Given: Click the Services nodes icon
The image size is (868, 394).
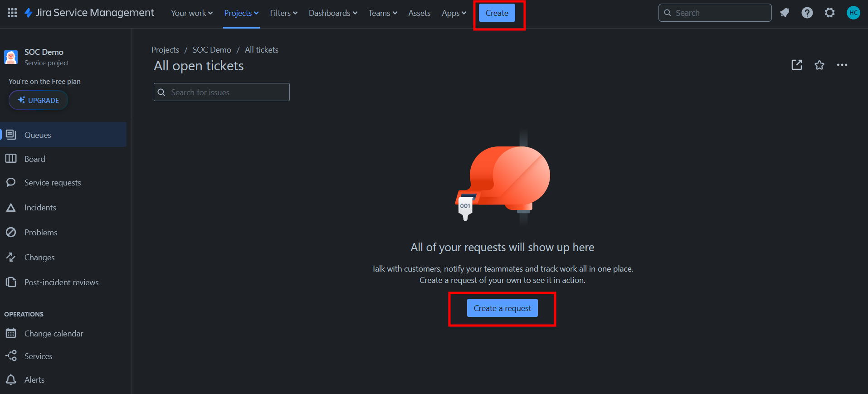Looking at the screenshot, I should point(11,356).
